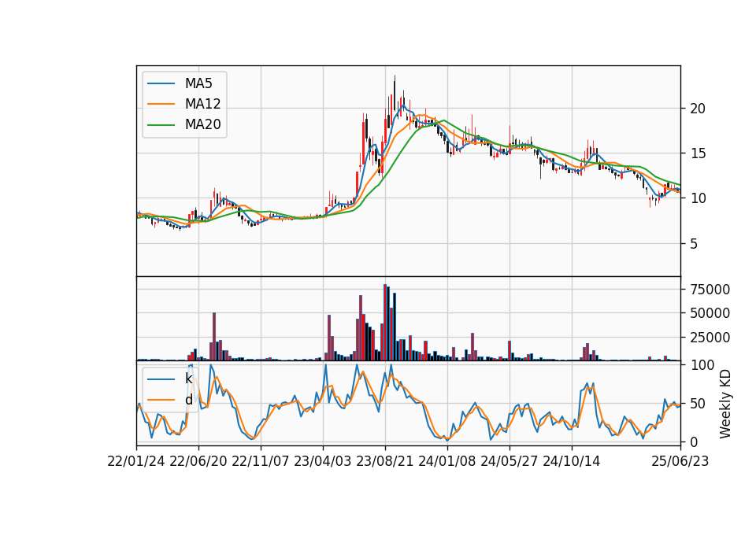Viewport: 756px width, 543px height.
Task: Click the Weekly KD axis title
Action: pos(725,404)
